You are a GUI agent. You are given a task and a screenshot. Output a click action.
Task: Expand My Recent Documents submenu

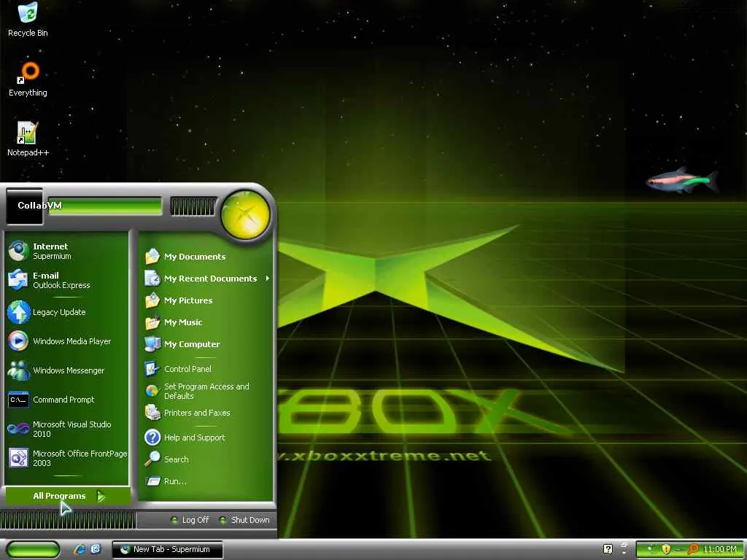[x=206, y=279]
